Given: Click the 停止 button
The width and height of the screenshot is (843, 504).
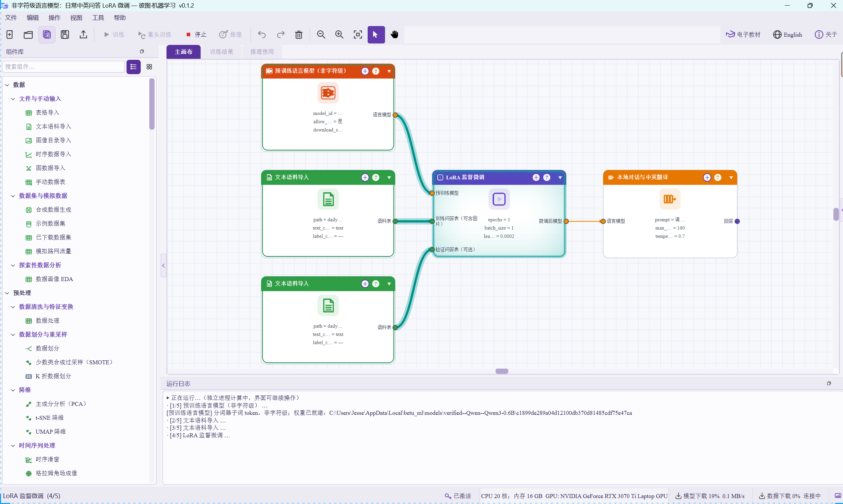Looking at the screenshot, I should tap(196, 35).
